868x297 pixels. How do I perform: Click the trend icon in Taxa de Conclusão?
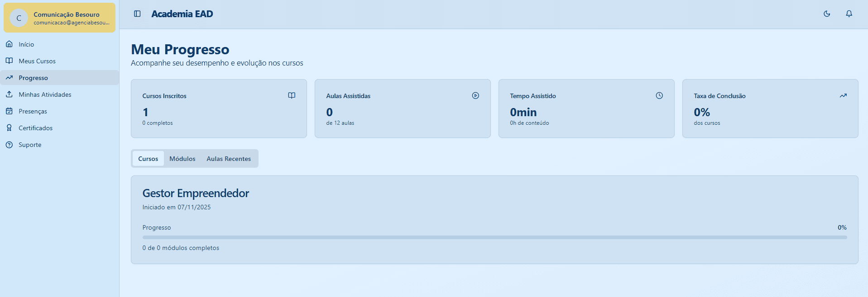click(x=843, y=96)
